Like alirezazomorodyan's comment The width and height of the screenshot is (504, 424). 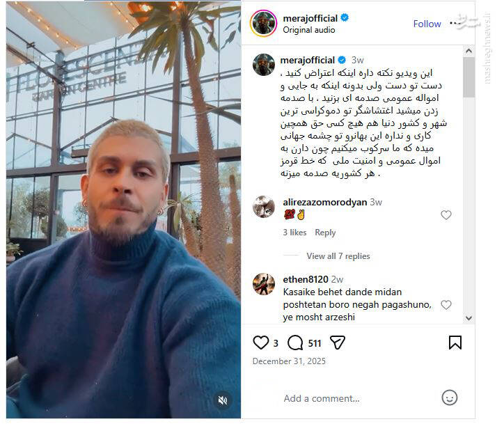pyautogui.click(x=446, y=214)
